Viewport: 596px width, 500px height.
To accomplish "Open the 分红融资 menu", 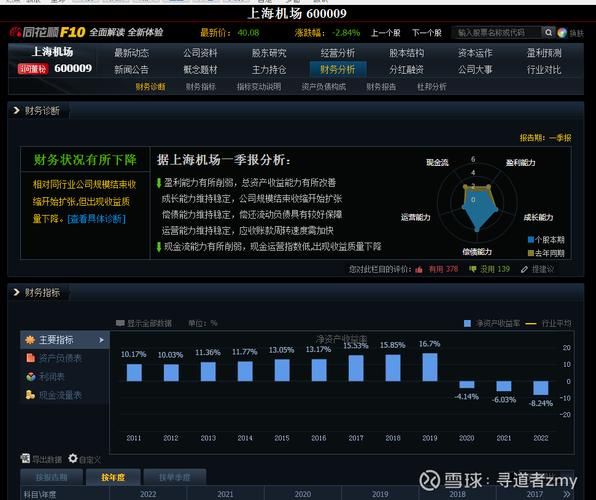I will (x=406, y=70).
